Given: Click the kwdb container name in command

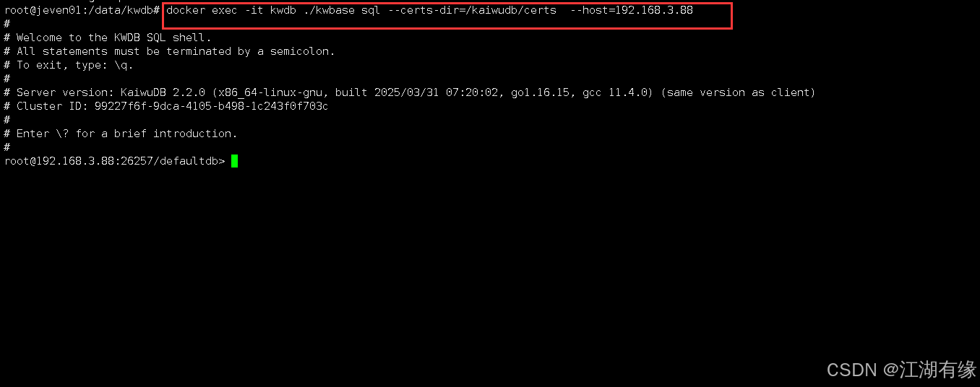Looking at the screenshot, I should 283,10.
